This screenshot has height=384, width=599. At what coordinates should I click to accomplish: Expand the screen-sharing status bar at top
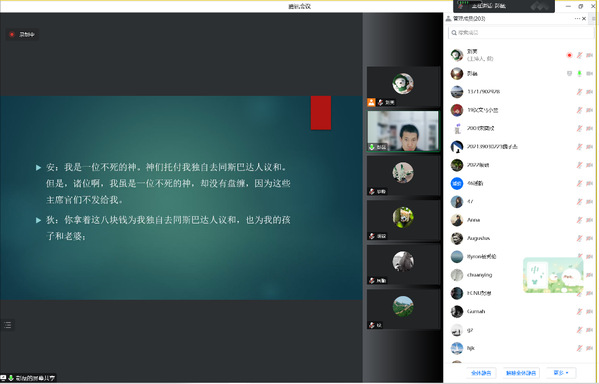click(x=504, y=6)
